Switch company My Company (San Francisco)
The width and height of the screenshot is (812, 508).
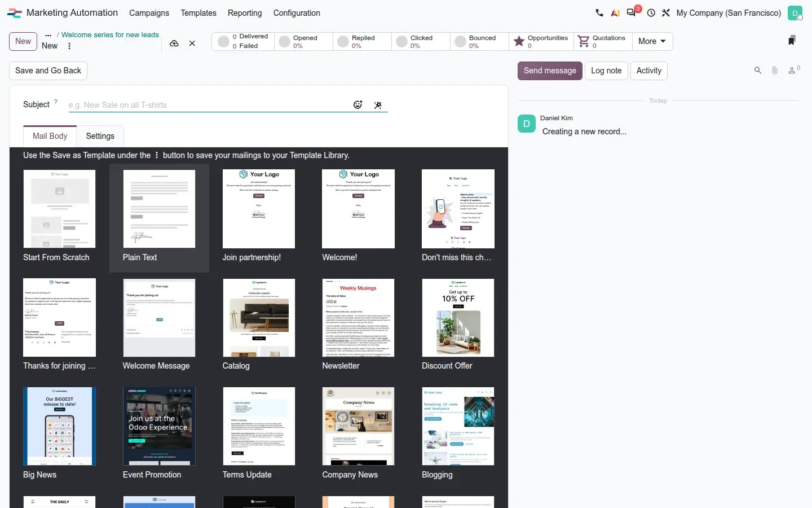[729, 13]
